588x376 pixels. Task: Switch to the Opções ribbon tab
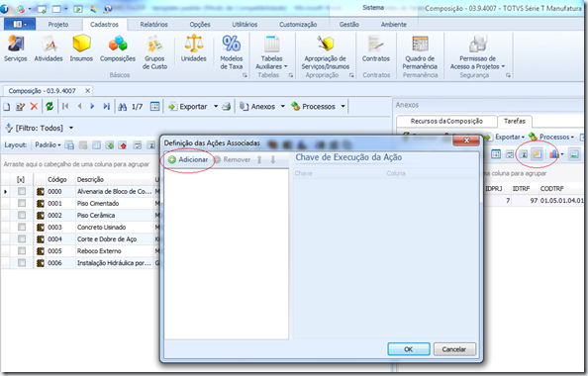tap(200, 25)
